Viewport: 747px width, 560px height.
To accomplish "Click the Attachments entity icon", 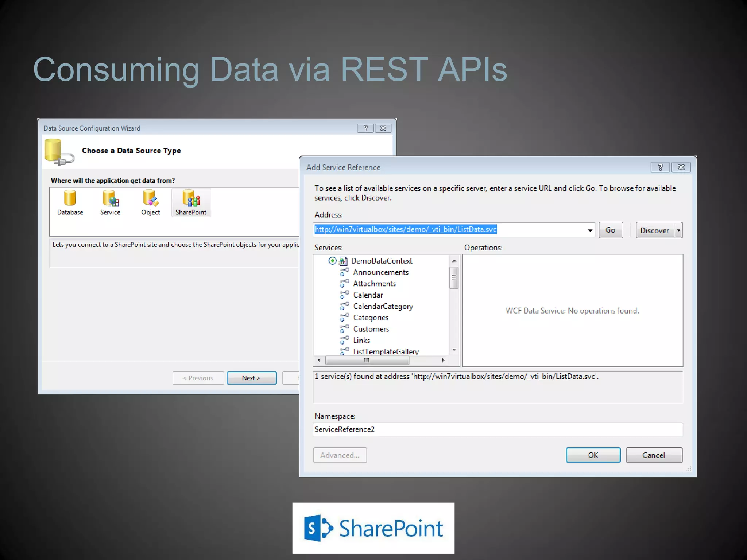I will tap(344, 284).
